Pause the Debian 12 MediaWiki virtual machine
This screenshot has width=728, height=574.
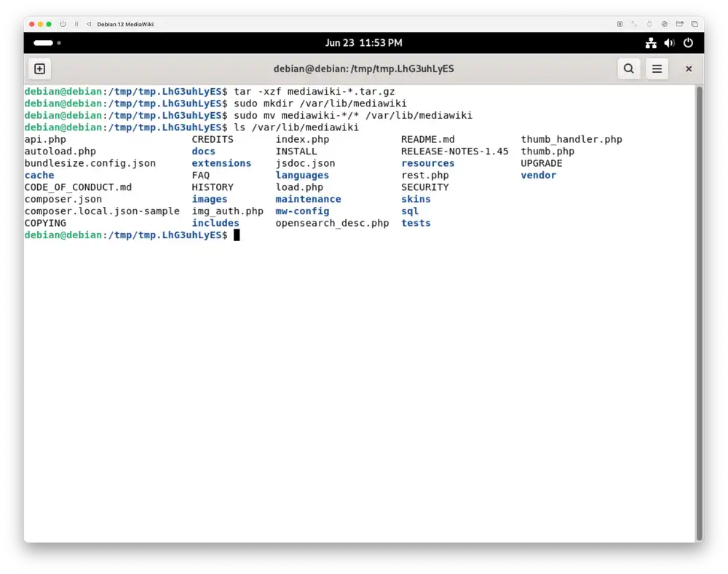tap(76, 24)
